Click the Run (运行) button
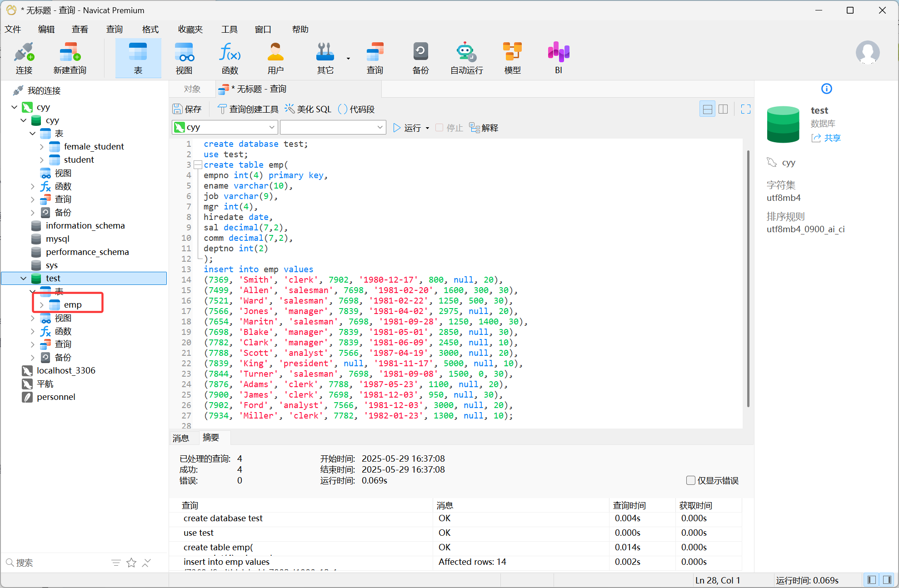The width and height of the screenshot is (899, 588). 408,128
